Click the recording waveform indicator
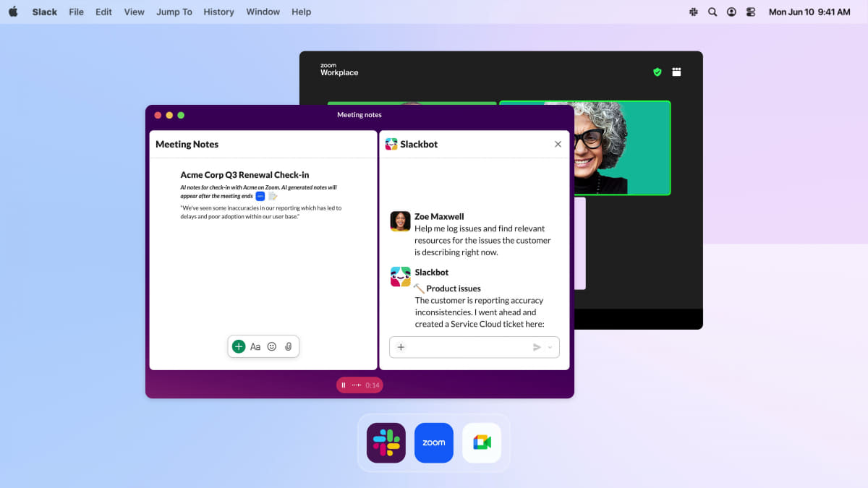Image resolution: width=868 pixels, height=488 pixels. click(356, 385)
